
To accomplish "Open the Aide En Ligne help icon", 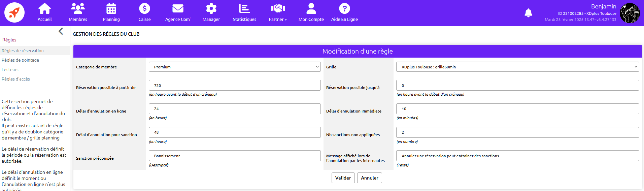I will (344, 9).
